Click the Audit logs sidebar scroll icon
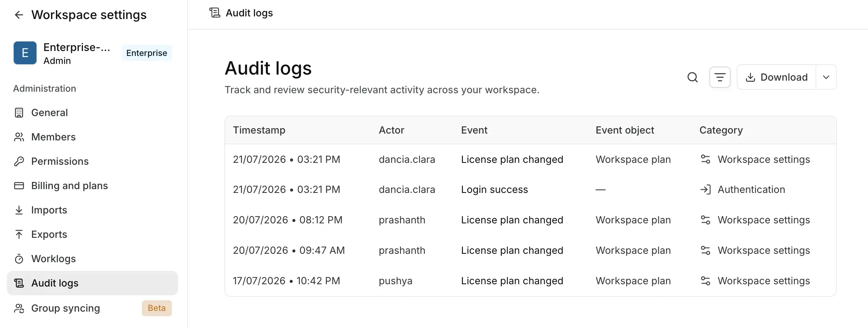Image resolution: width=868 pixels, height=328 pixels. coord(19,283)
